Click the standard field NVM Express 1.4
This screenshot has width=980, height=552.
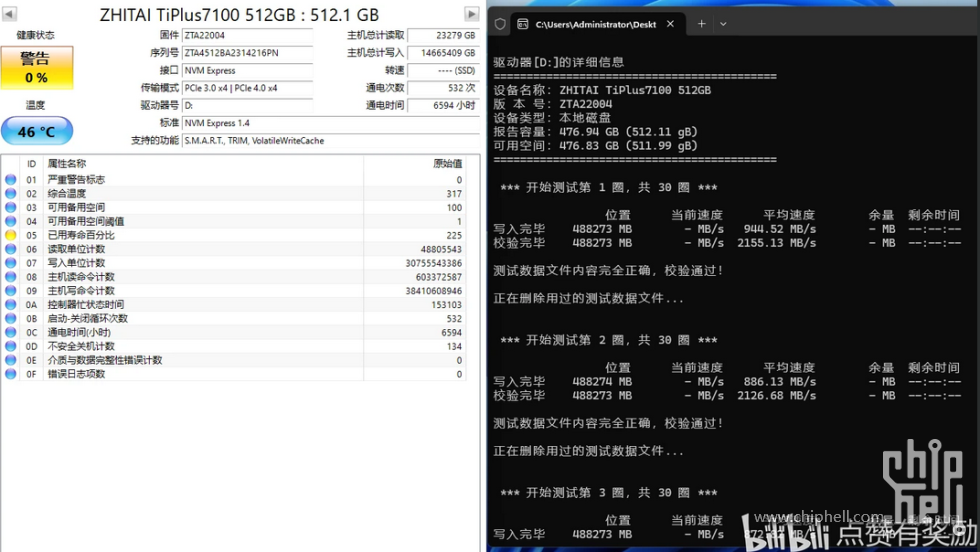331,123
